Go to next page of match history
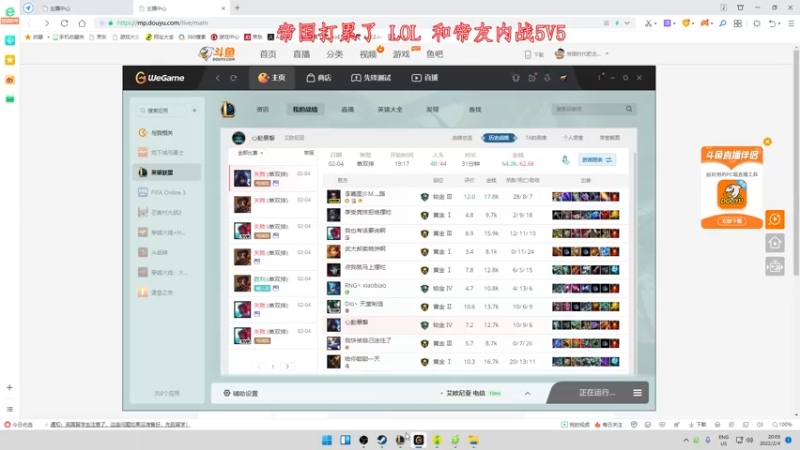The height and width of the screenshot is (450, 800). click(287, 366)
